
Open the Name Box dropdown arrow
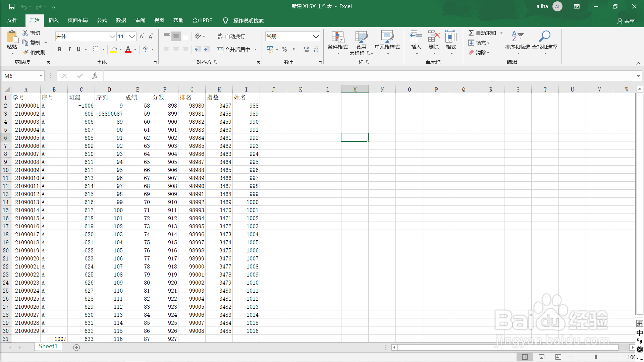click(41, 76)
